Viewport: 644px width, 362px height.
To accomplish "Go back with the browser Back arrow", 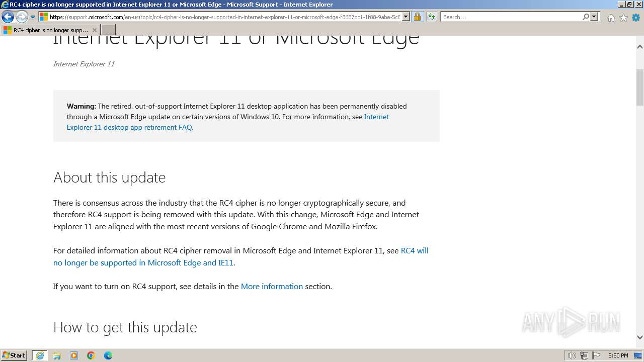I will [x=8, y=17].
